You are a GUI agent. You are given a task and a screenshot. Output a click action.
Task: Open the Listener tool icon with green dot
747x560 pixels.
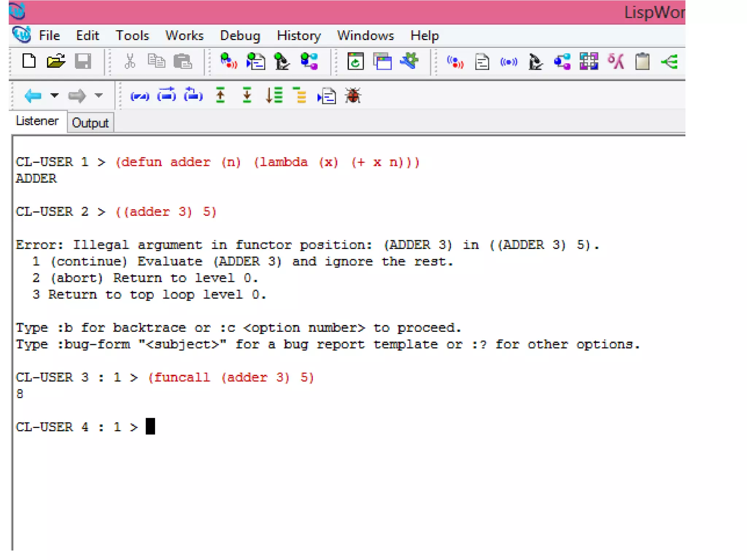pos(229,61)
